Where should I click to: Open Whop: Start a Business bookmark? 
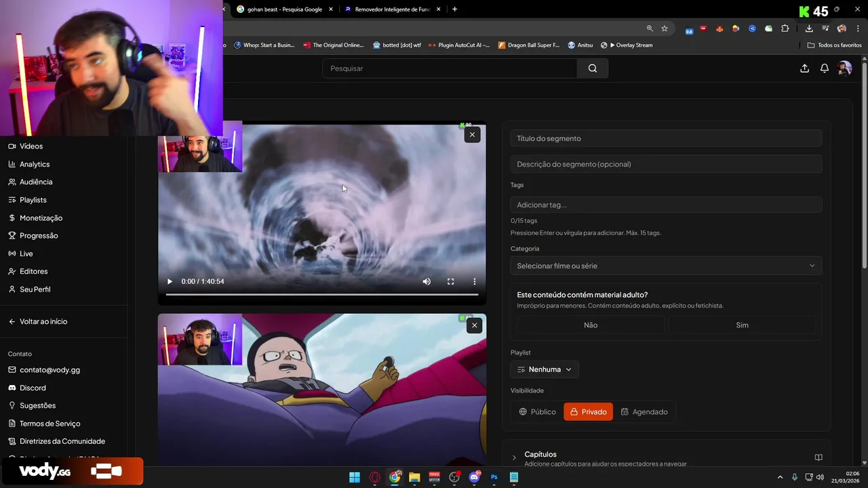[264, 45]
